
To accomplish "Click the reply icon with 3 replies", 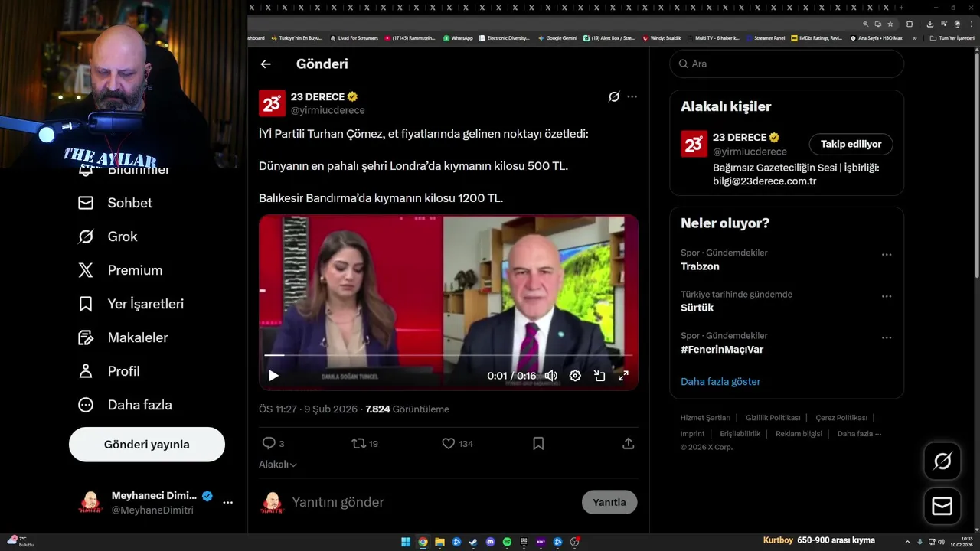I will point(269,443).
